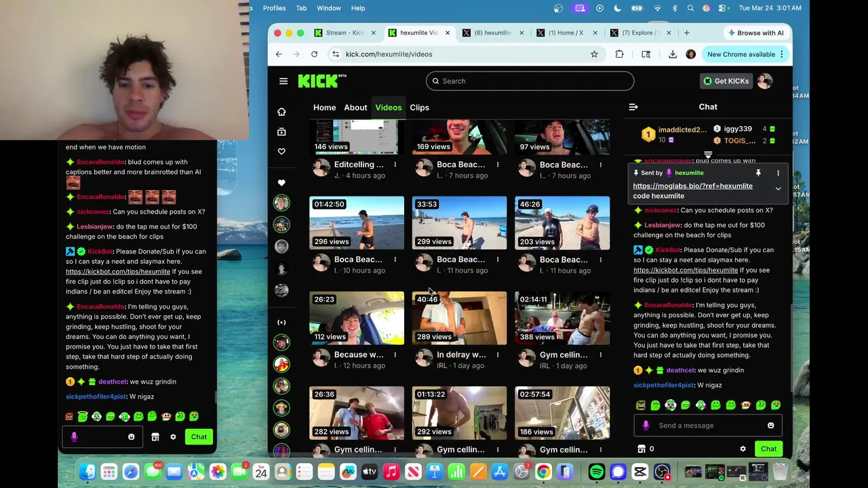Open the gear icon in the left popout chat
This screenshot has width=868, height=488.
click(173, 437)
